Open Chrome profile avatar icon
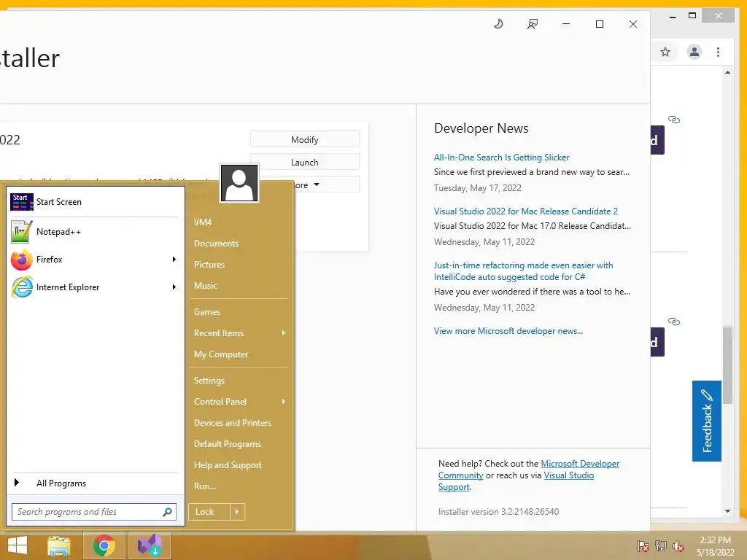This screenshot has height=560, width=747. pyautogui.click(x=694, y=52)
